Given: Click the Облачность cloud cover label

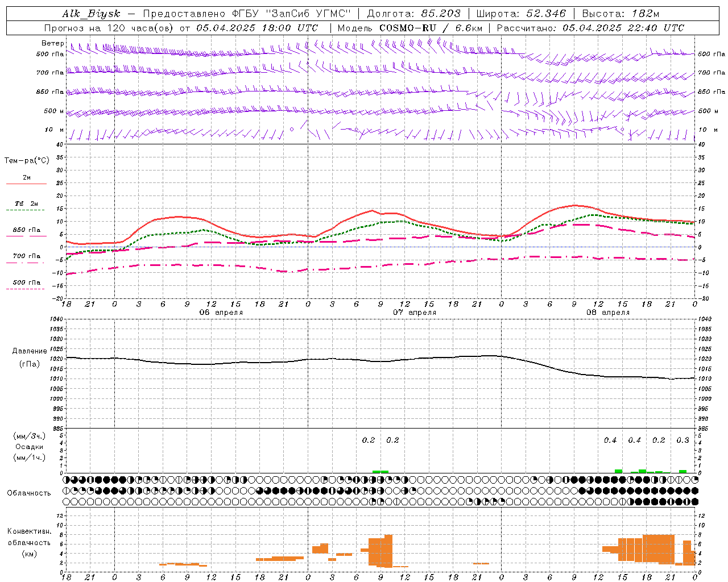Looking at the screenshot, I should 29,493.
